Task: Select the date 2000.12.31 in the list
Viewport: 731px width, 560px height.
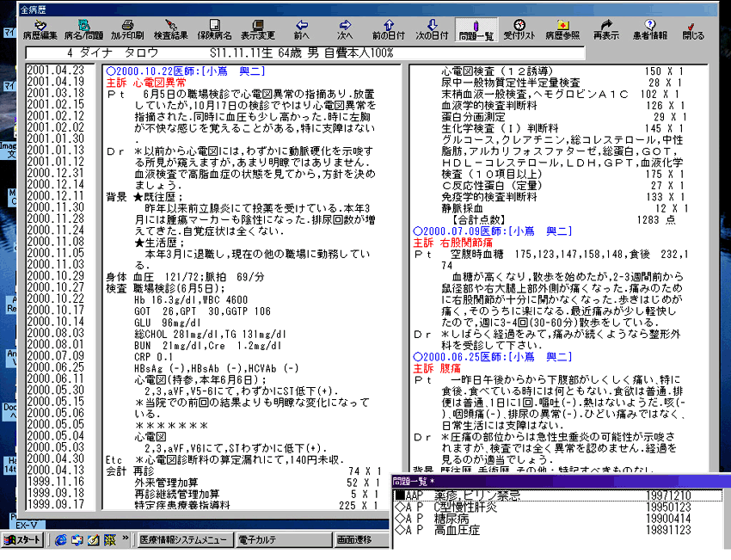Action: coord(56,173)
